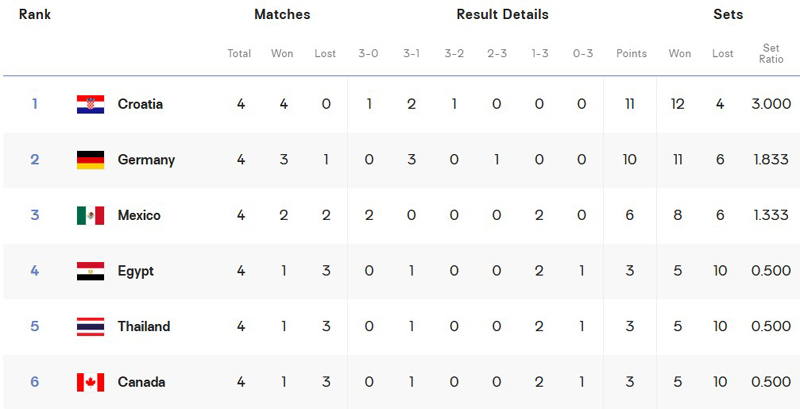Click the 0-3 result column header
This screenshot has width=800, height=409.
point(582,54)
